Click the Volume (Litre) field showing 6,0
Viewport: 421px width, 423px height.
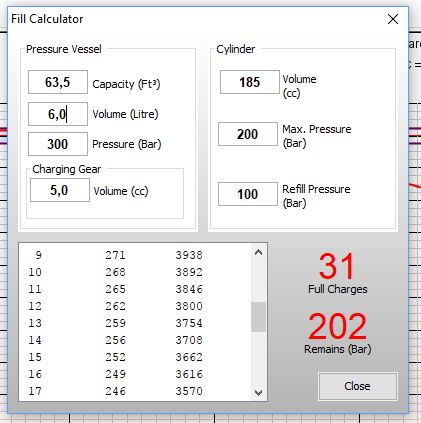click(x=58, y=114)
